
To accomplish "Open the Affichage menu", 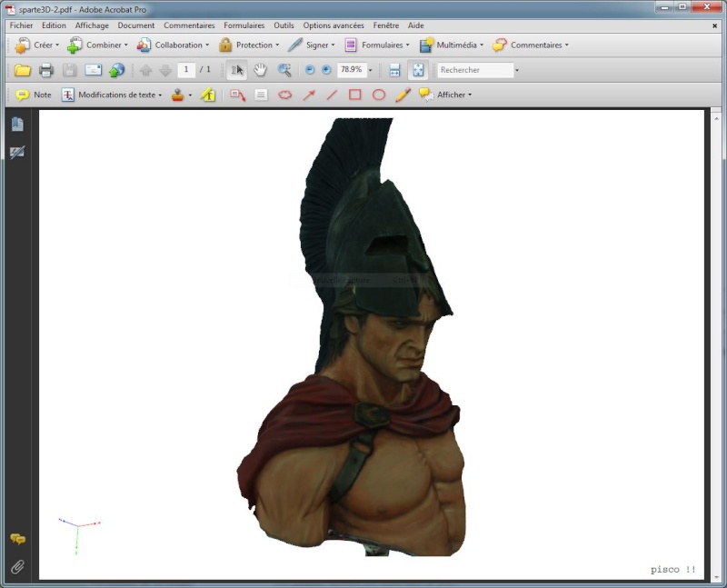I will coord(92,25).
